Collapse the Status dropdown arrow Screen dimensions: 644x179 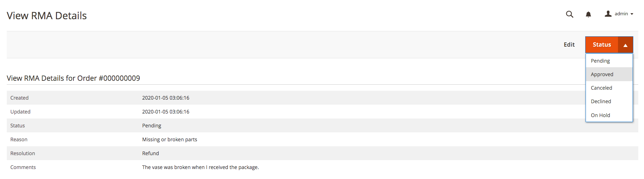[x=625, y=45]
